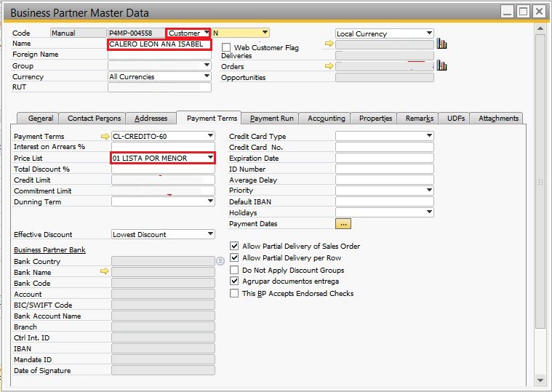Enable Do Not Apply Discount Groups
Image resolution: width=552 pixels, height=392 pixels.
pyautogui.click(x=234, y=270)
